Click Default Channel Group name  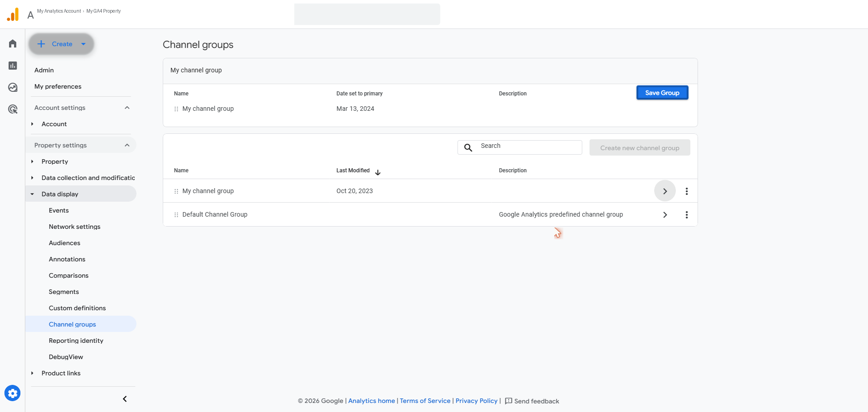tap(215, 214)
